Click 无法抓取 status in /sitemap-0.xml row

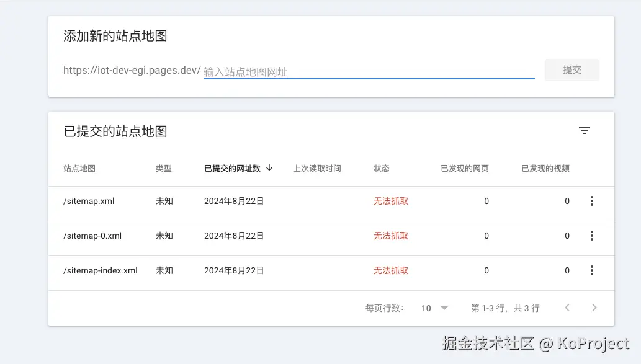[x=391, y=236]
